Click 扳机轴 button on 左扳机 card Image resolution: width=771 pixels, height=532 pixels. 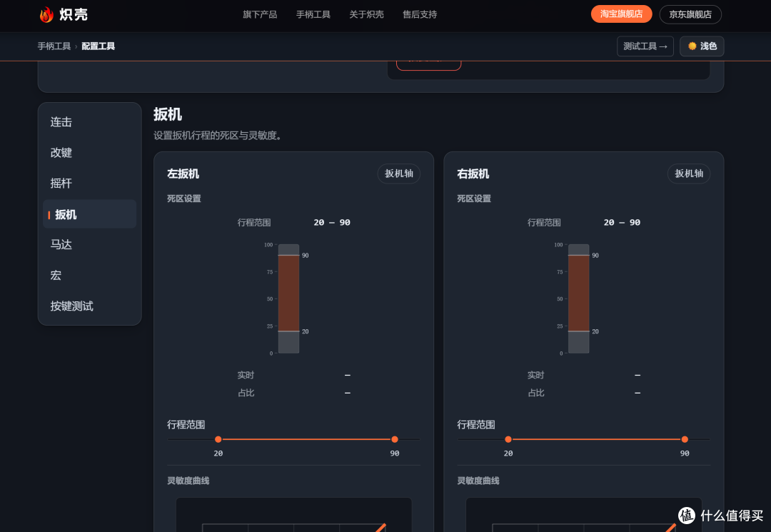(399, 174)
